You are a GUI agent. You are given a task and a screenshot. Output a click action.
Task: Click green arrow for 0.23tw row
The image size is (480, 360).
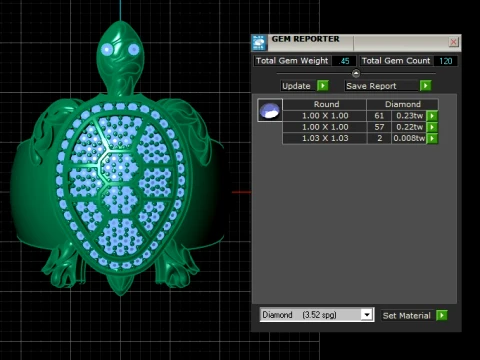coord(432,116)
